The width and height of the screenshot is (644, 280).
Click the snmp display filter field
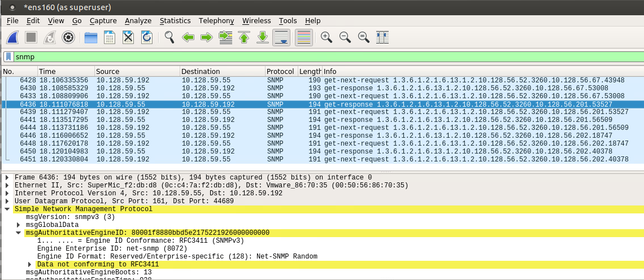coord(328,56)
